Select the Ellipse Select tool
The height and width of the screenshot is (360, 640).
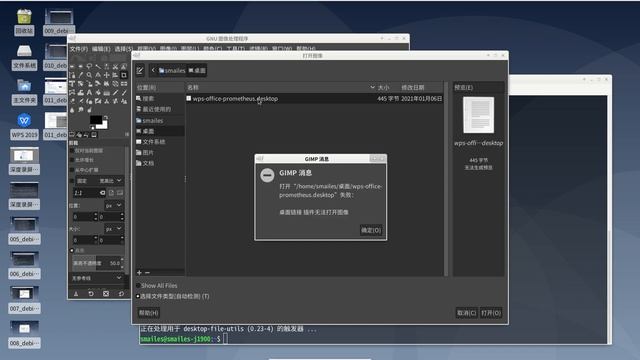(80, 66)
